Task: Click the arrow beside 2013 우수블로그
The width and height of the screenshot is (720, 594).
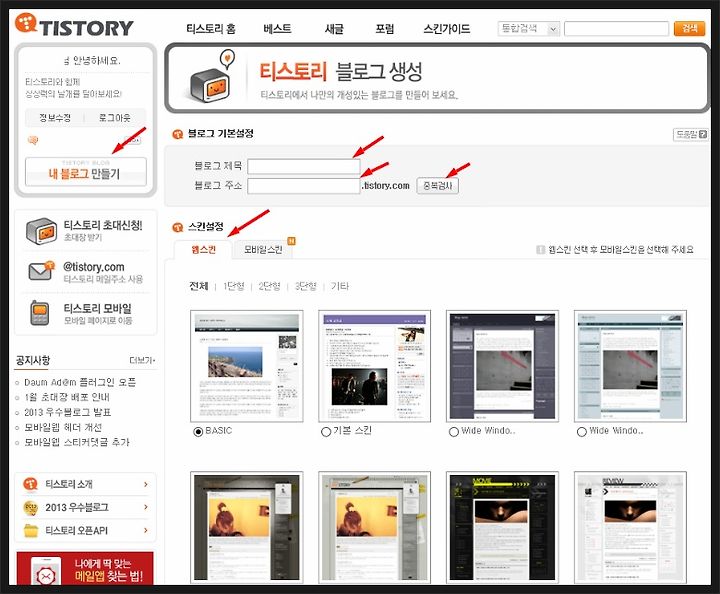Action: [146, 507]
